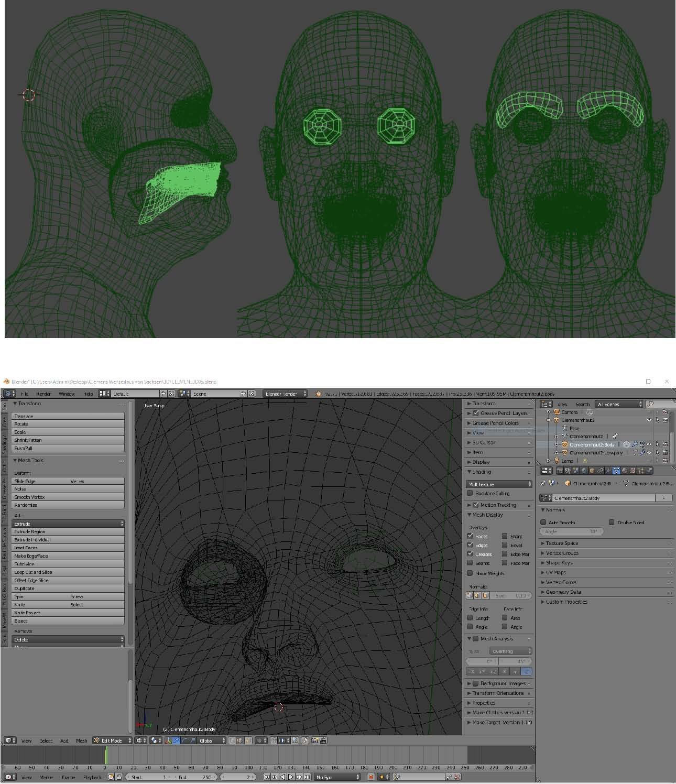Enable face normals display icon
This screenshot has width=676, height=784.
(x=486, y=595)
